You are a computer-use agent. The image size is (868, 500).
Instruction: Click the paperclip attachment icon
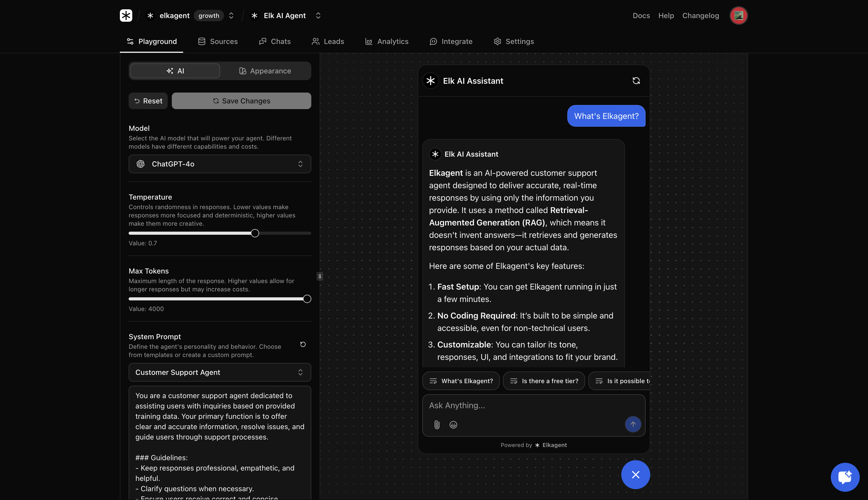coord(437,425)
